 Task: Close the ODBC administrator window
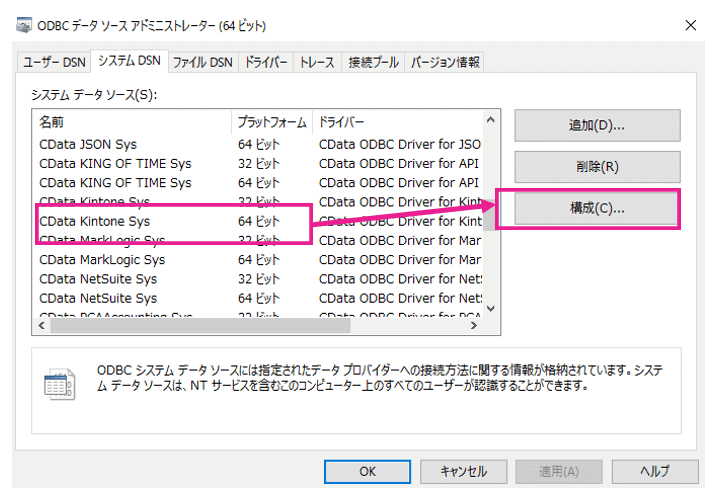point(691,25)
